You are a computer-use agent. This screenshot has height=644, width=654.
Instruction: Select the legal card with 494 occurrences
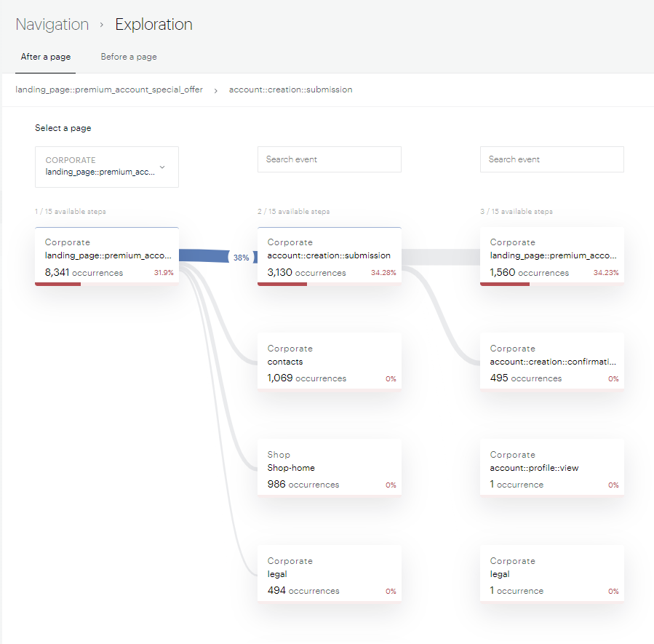(329, 574)
